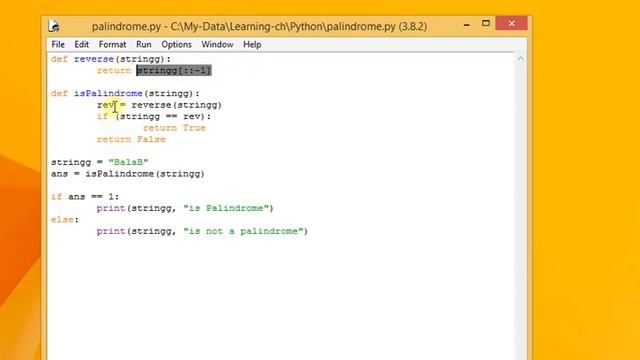
Task: Click the 'else:' line
Action: click(x=65, y=220)
